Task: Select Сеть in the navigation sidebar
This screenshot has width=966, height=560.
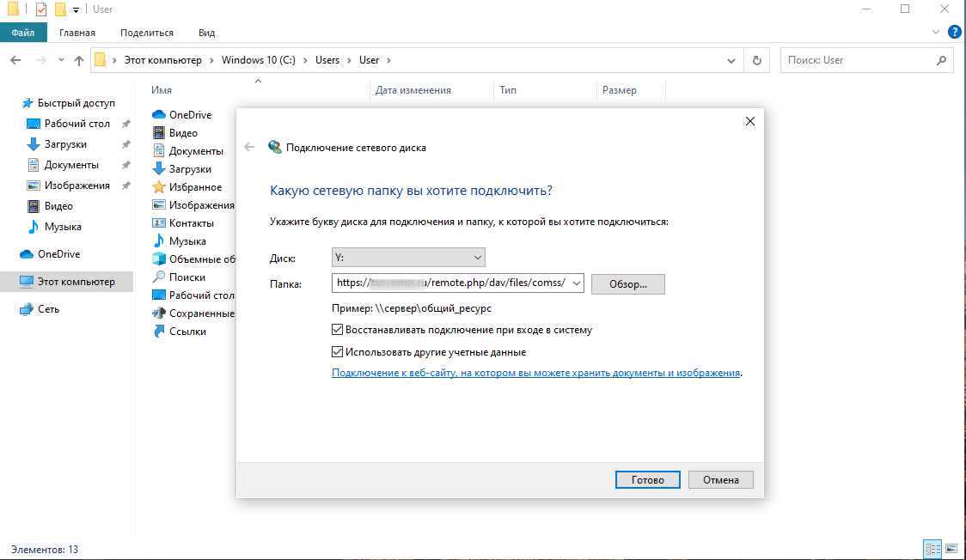Action: (40, 309)
